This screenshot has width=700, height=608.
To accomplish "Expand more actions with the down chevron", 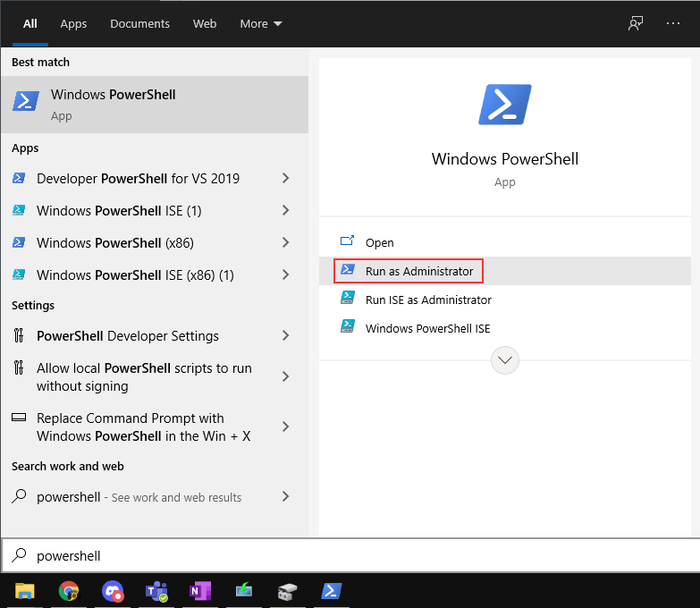I will tap(505, 359).
